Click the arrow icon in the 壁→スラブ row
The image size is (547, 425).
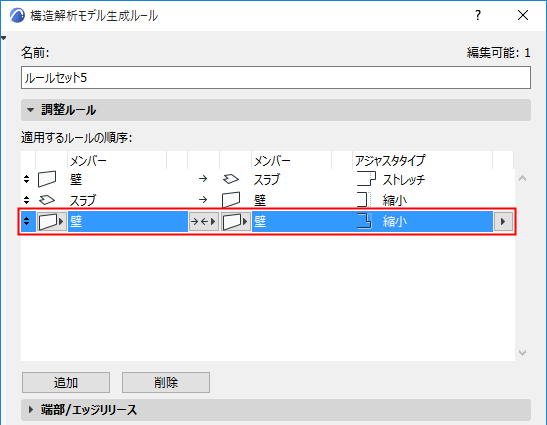click(x=203, y=179)
